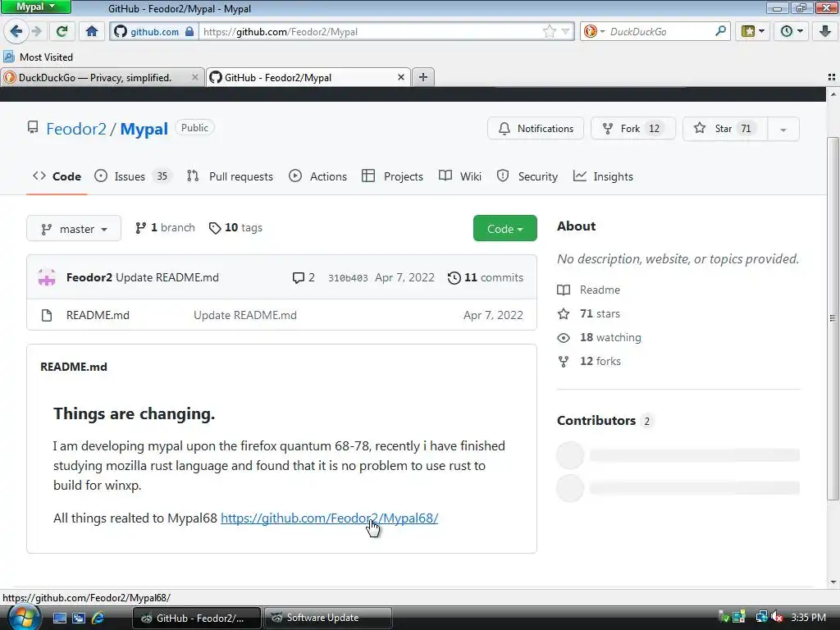View the 11 commits history link
840x630 pixels.
pos(486,277)
